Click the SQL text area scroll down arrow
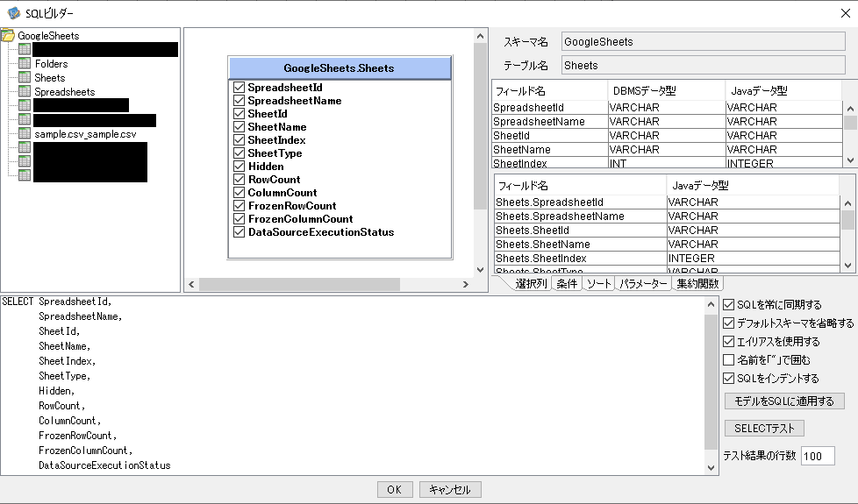 (x=711, y=468)
